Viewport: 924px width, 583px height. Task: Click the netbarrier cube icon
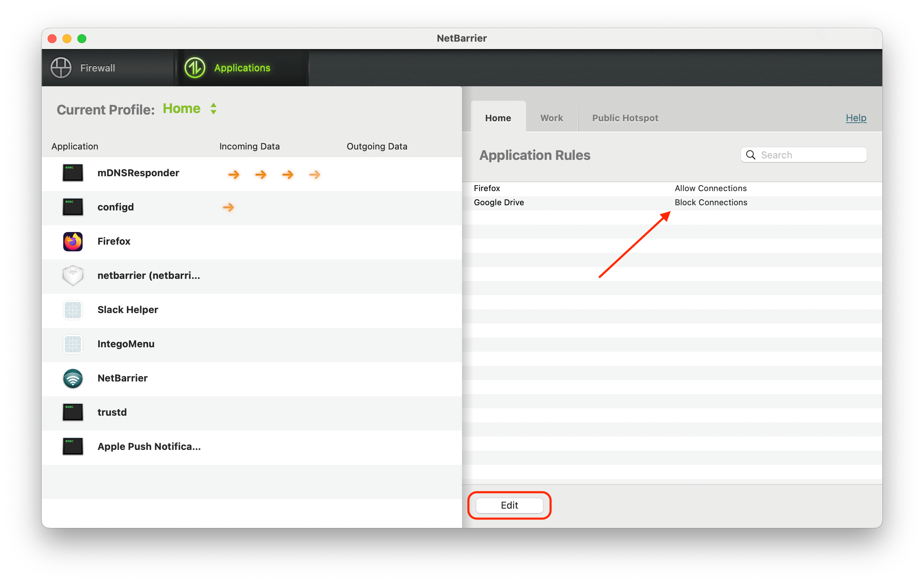pyautogui.click(x=73, y=275)
